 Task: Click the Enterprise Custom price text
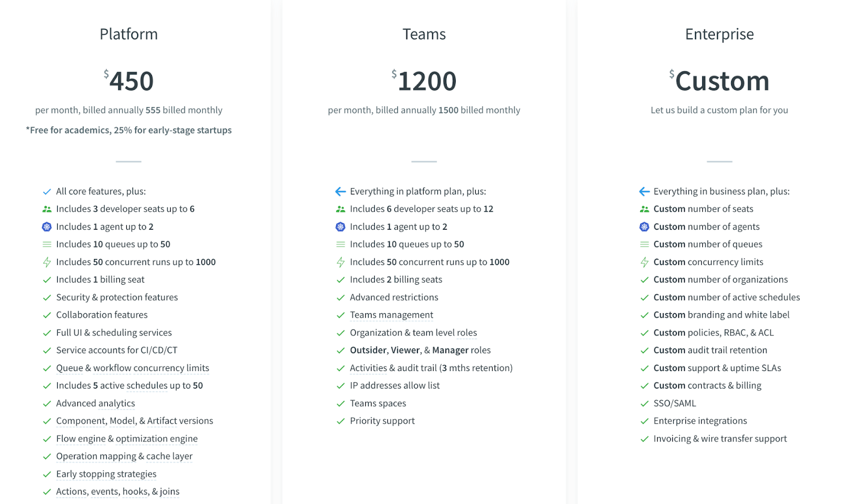coord(722,81)
